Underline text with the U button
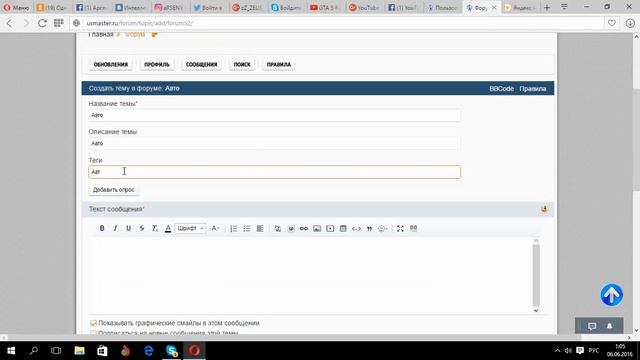Screen dimensions: 640x360 coord(128,228)
